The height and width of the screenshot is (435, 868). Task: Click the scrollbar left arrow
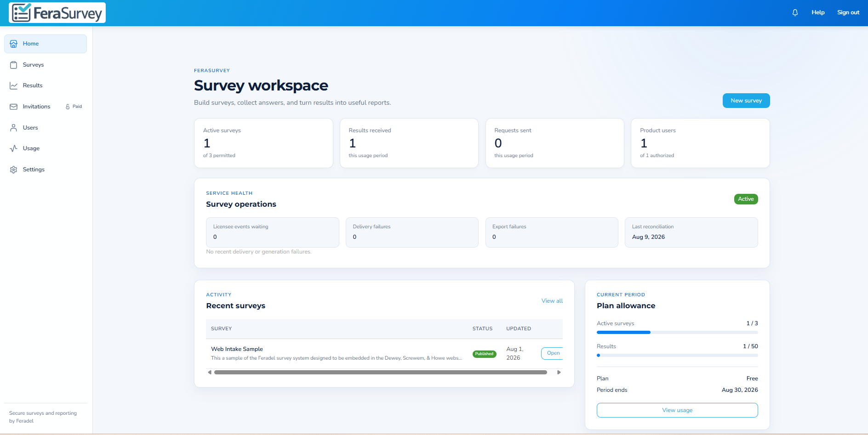coord(210,373)
